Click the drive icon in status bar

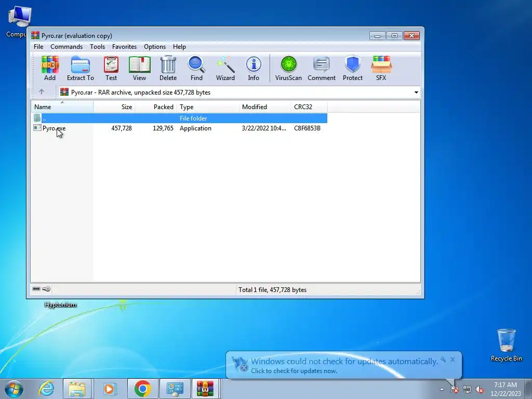pos(36,289)
